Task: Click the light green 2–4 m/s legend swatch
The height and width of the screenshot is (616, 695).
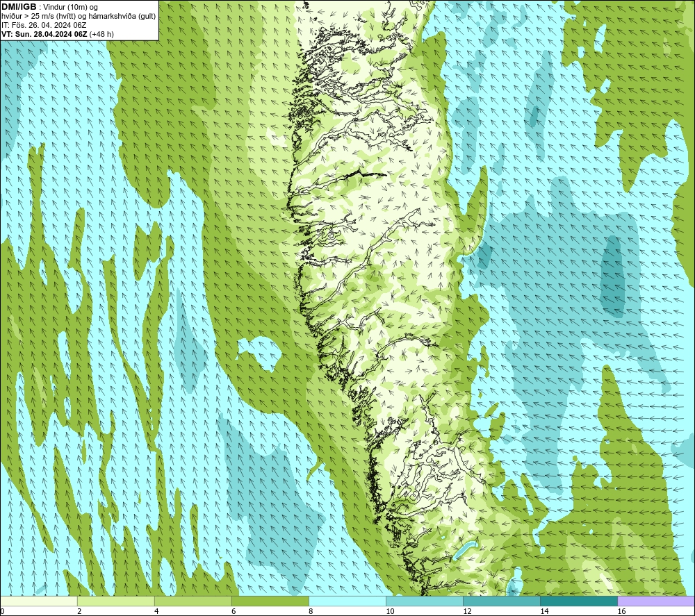Action: click(x=116, y=601)
